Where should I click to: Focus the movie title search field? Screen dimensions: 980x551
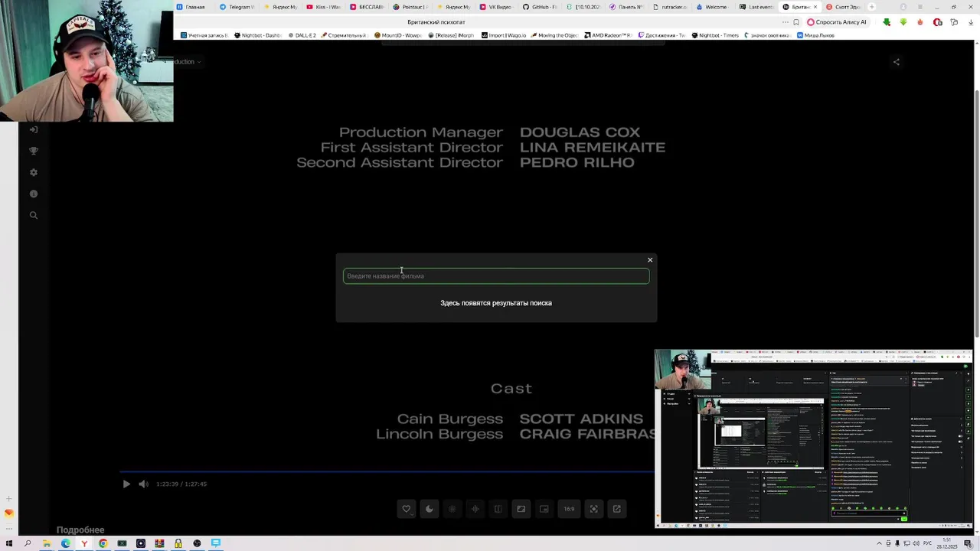(x=496, y=276)
